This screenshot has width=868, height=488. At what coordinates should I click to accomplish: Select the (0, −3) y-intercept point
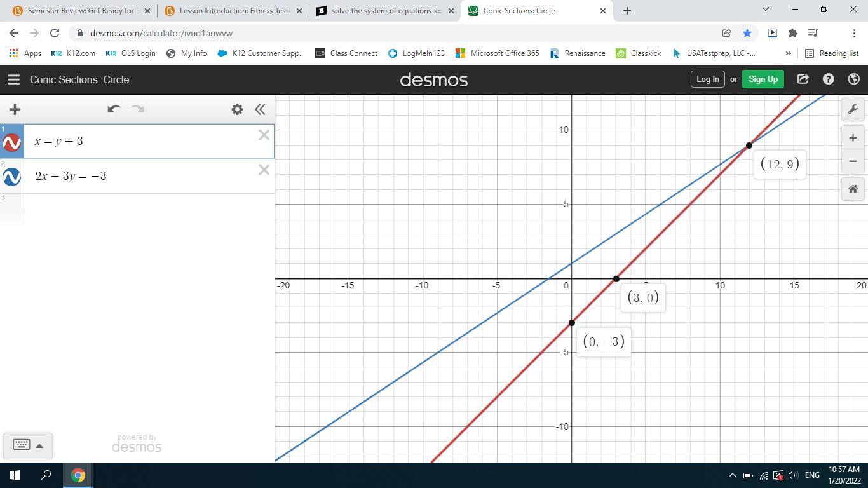571,323
